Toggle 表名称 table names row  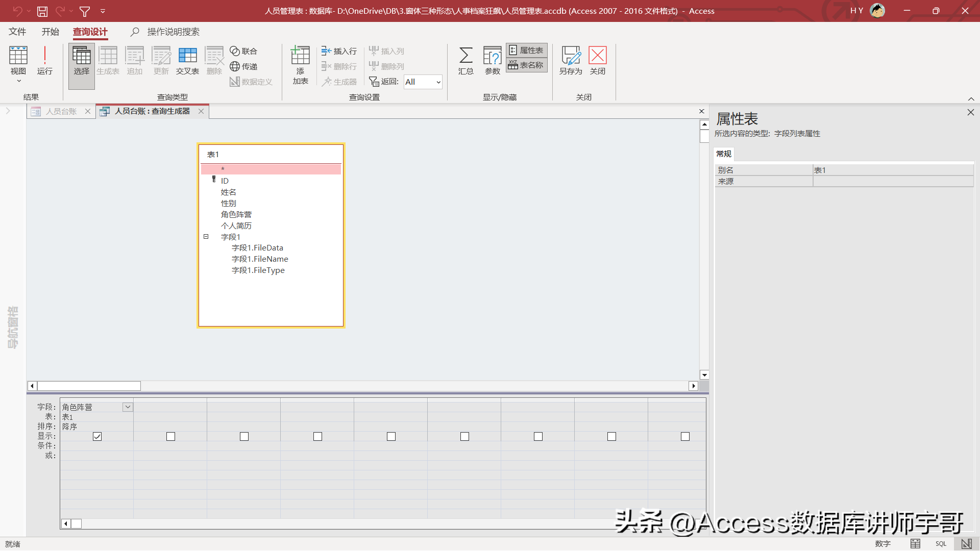pos(526,65)
